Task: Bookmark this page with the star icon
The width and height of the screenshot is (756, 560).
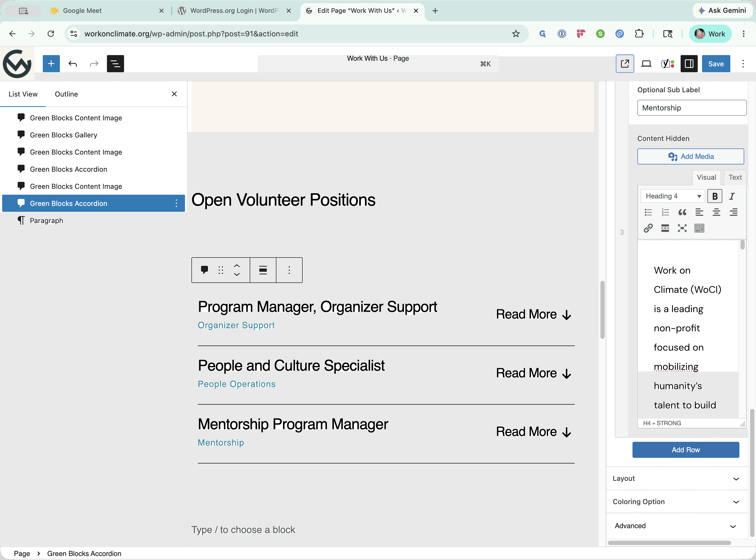Action: [x=515, y=33]
